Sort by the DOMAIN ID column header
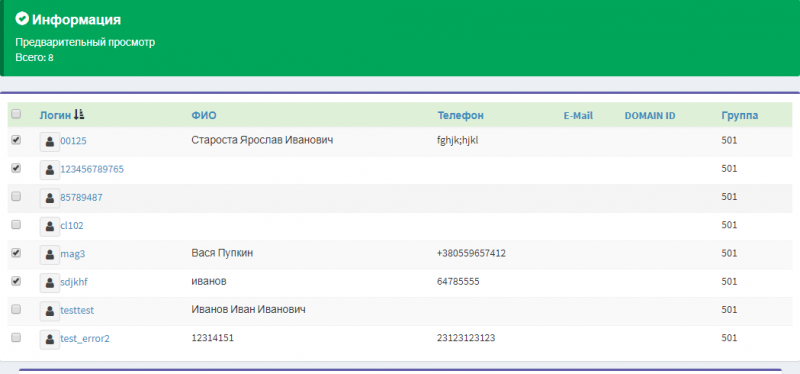Image resolution: width=800 pixels, height=374 pixels. [649, 116]
